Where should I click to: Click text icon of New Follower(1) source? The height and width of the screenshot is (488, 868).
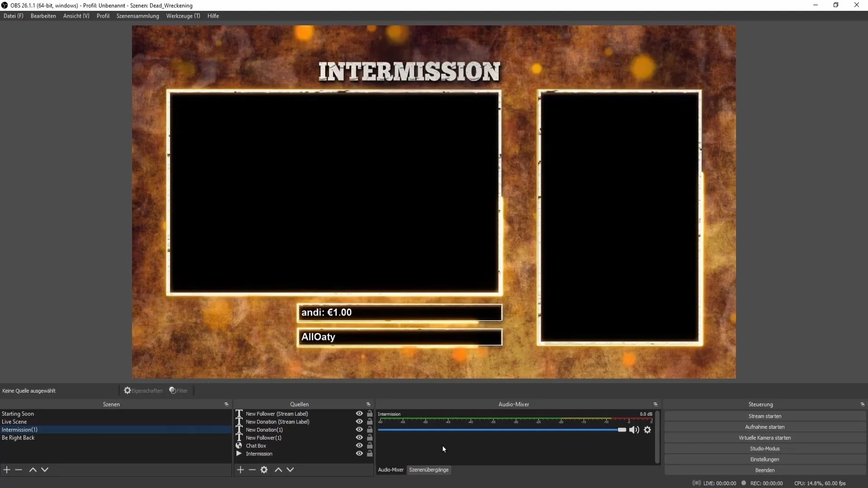[239, 438]
